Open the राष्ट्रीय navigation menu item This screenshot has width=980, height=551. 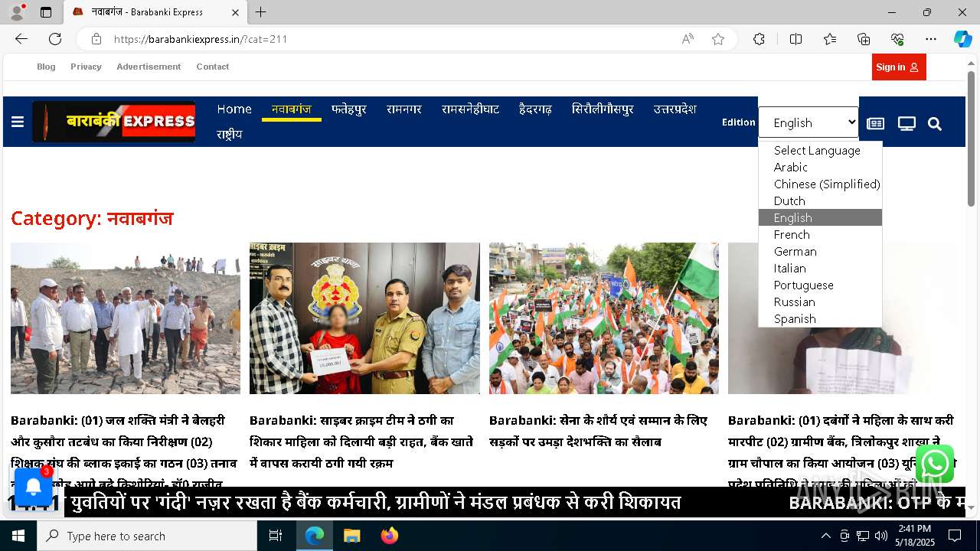click(x=229, y=134)
